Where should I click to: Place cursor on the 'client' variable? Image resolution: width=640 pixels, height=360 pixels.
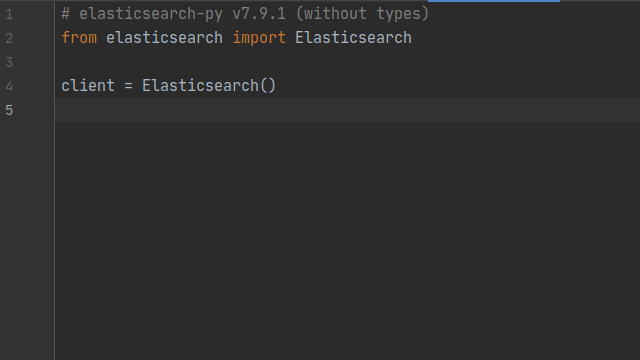pos(88,86)
